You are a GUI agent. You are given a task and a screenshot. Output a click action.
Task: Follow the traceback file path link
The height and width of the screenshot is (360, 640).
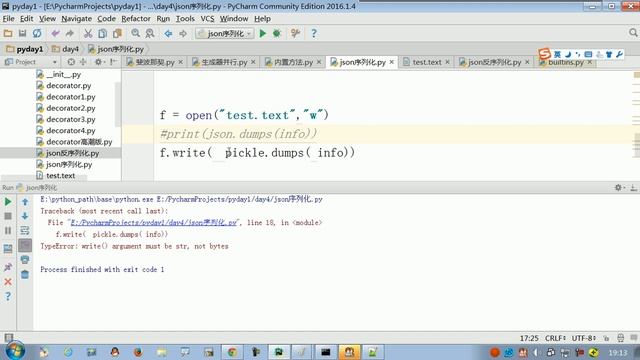(x=154, y=222)
